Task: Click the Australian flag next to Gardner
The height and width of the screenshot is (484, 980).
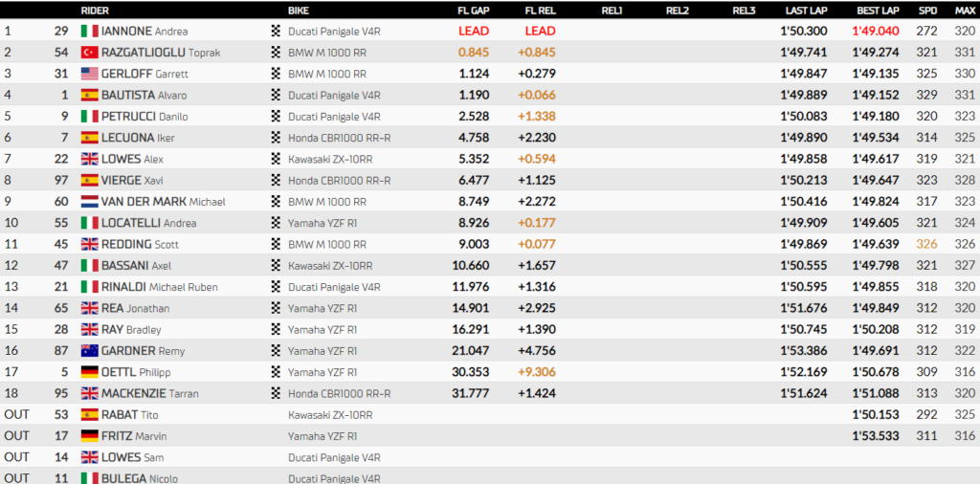Action: click(89, 351)
